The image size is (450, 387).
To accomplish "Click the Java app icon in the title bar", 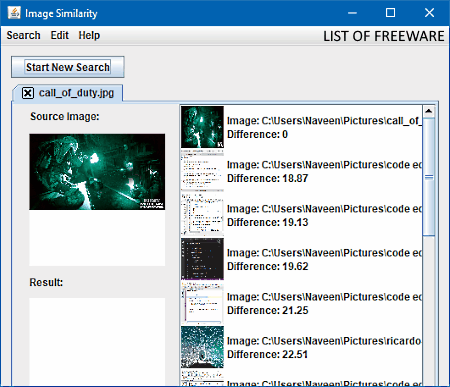I will pos(14,13).
